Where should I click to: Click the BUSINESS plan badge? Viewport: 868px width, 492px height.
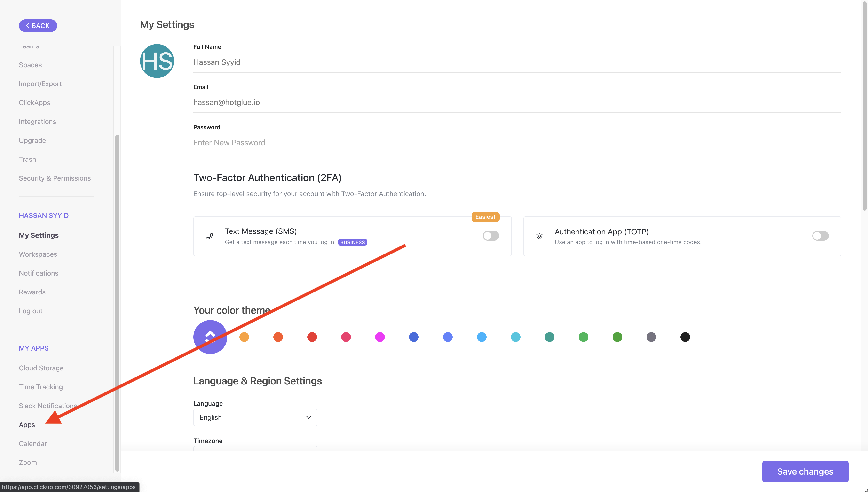(352, 242)
